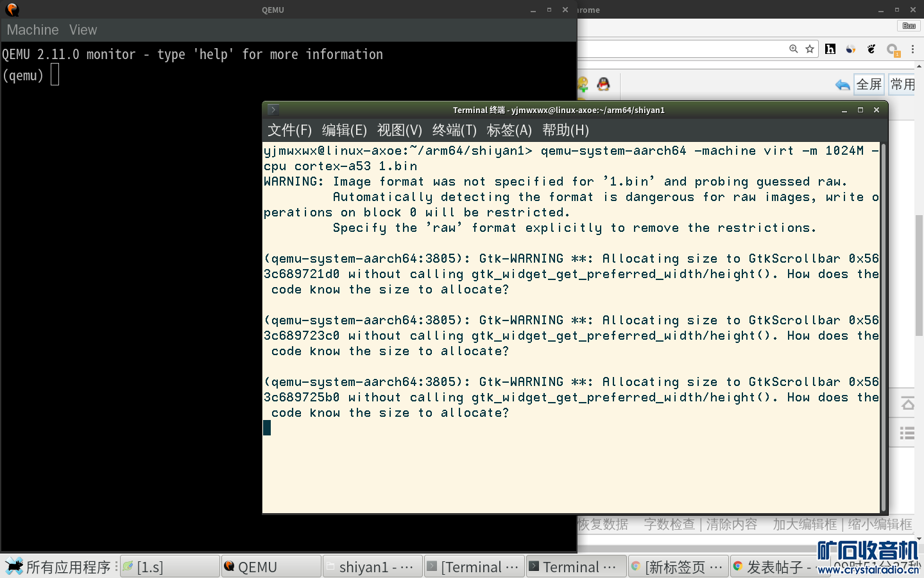Click the QEMU monitor prompt cursor
Viewport: 924px width, 578px height.
point(55,74)
